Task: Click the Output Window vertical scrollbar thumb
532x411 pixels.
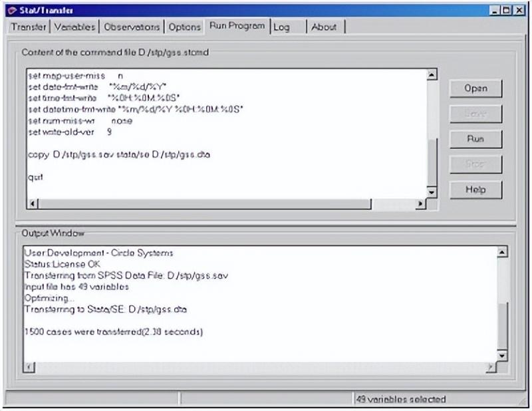Action: tap(502, 326)
